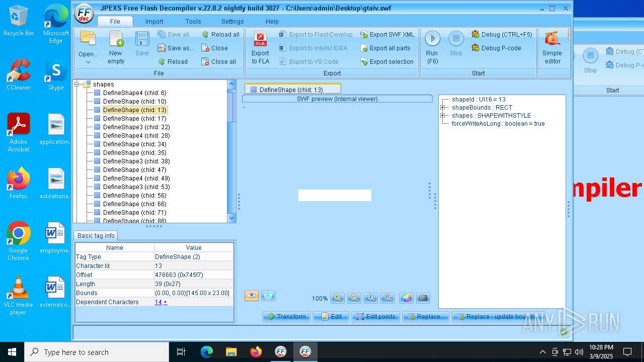Click Export selection

[386, 61]
